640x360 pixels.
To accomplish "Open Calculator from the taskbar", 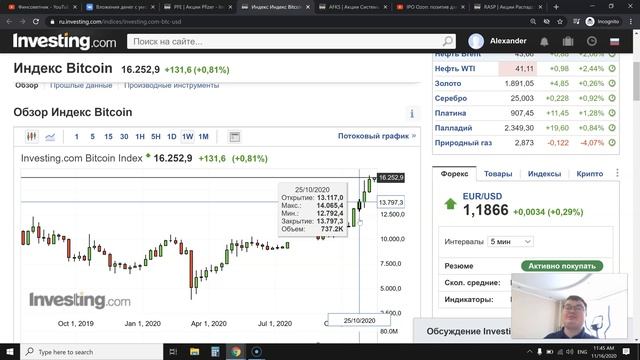I will click(215, 351).
